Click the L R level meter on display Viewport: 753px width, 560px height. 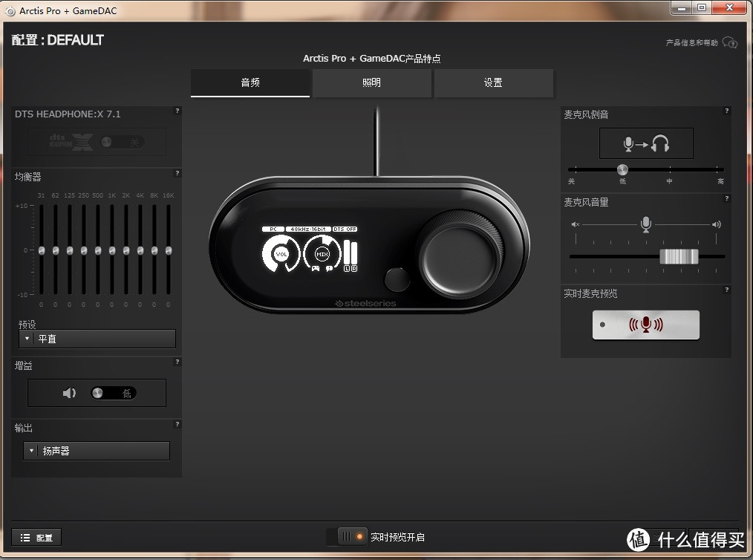pos(351,257)
